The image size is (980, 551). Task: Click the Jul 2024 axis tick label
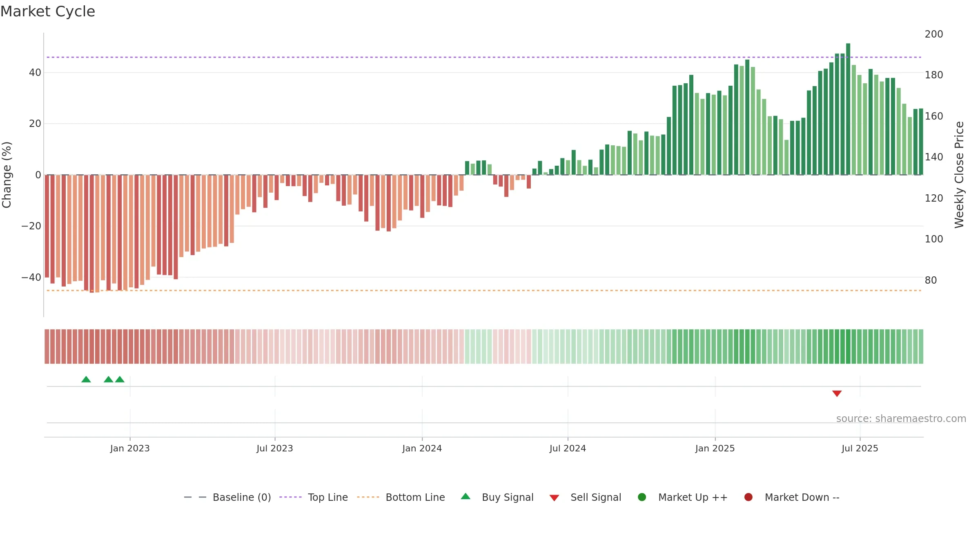point(568,448)
